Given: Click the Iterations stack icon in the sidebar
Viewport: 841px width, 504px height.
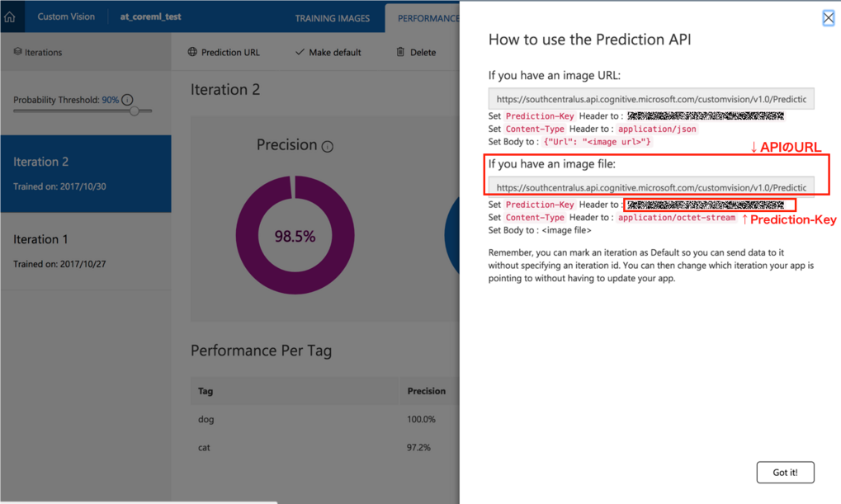Looking at the screenshot, I should 17,51.
